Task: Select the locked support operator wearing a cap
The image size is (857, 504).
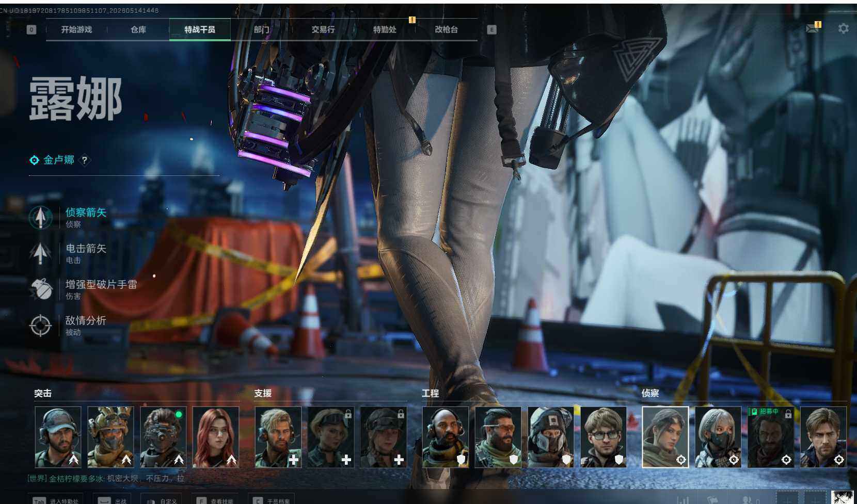Action: (383, 437)
